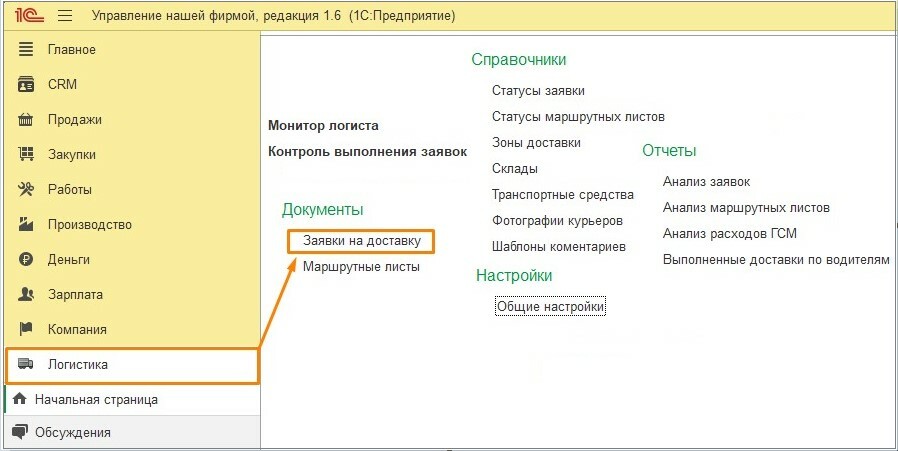Open Статусы заявки catalog

[538, 91]
